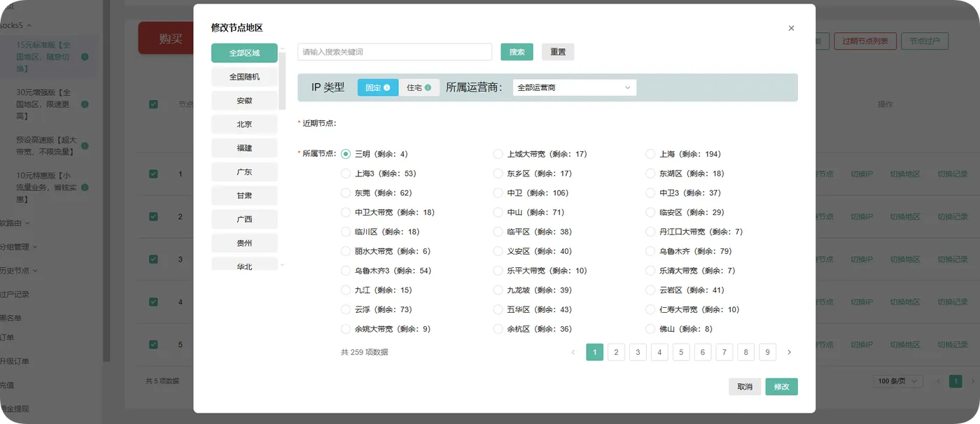
Task: Click the region list down arrow
Action: [x=282, y=265]
